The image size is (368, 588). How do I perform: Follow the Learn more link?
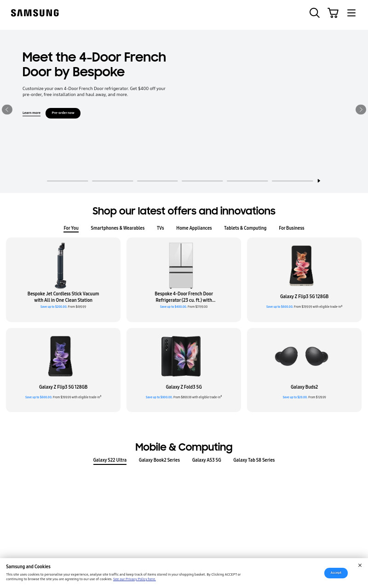pos(31,113)
